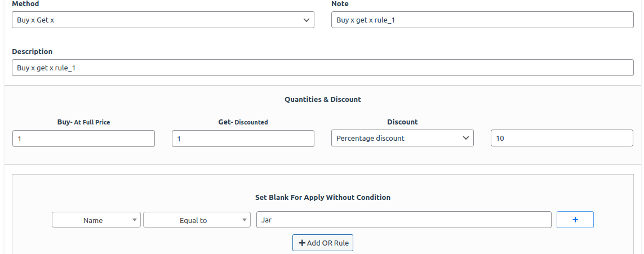Click the Method field label
The height and width of the screenshot is (254, 644).
tap(25, 4)
